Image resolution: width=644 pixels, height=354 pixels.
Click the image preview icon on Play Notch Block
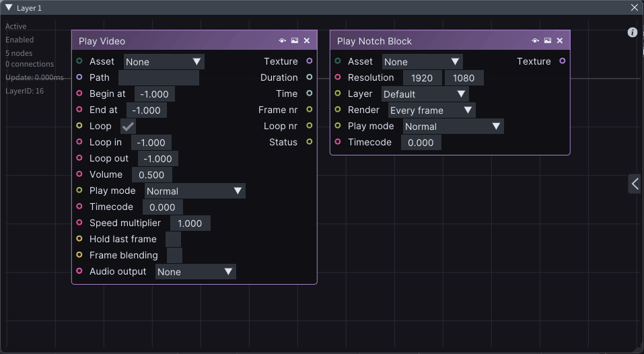[548, 40]
